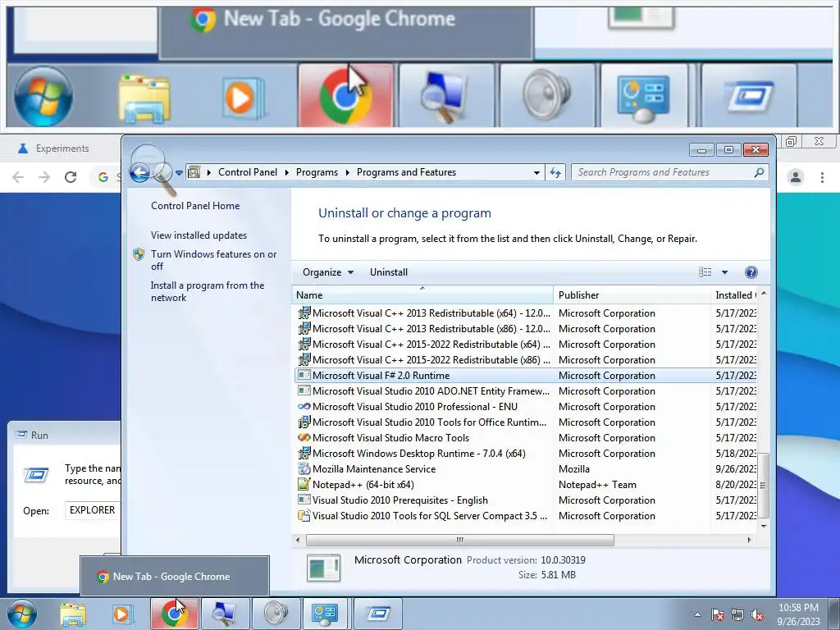Image resolution: width=840 pixels, height=630 pixels.
Task: Select Microsoft Visual C++ 2013 Redistributable (x86)
Action: coord(525,328)
